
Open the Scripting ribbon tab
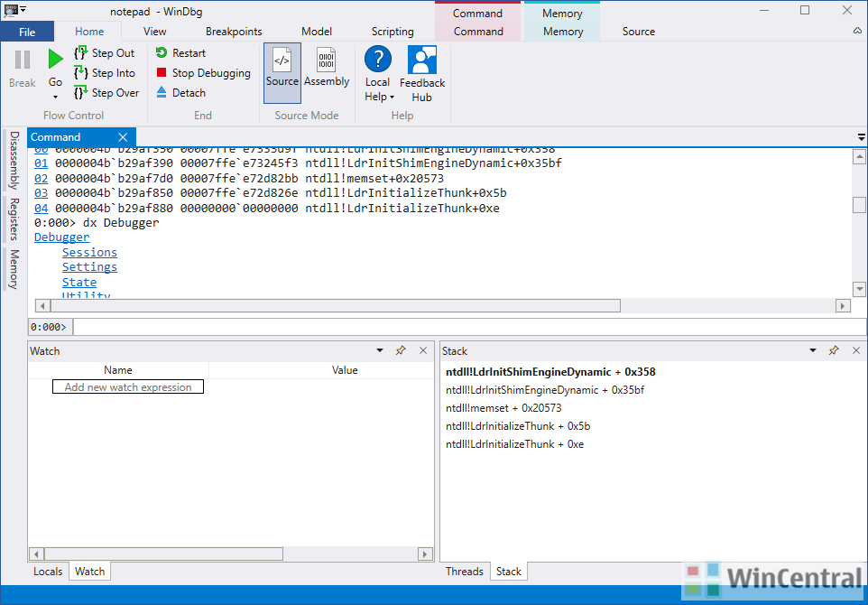(392, 32)
